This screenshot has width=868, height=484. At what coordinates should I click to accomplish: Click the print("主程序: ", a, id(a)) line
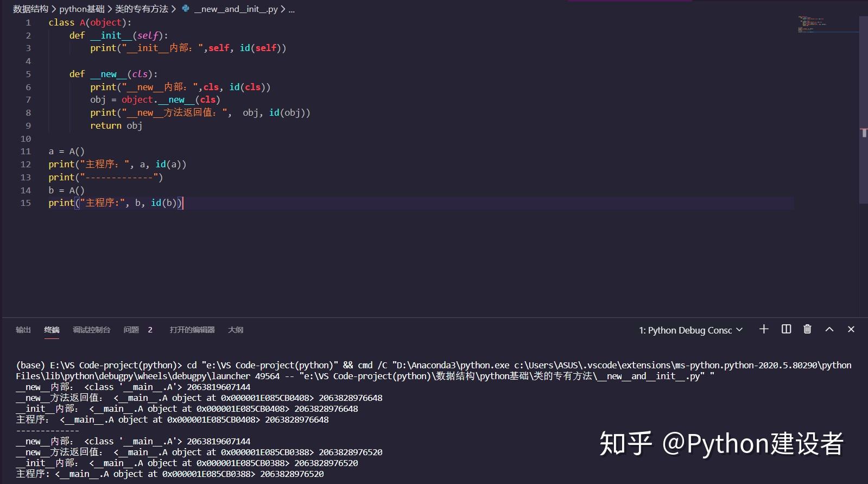click(x=117, y=164)
